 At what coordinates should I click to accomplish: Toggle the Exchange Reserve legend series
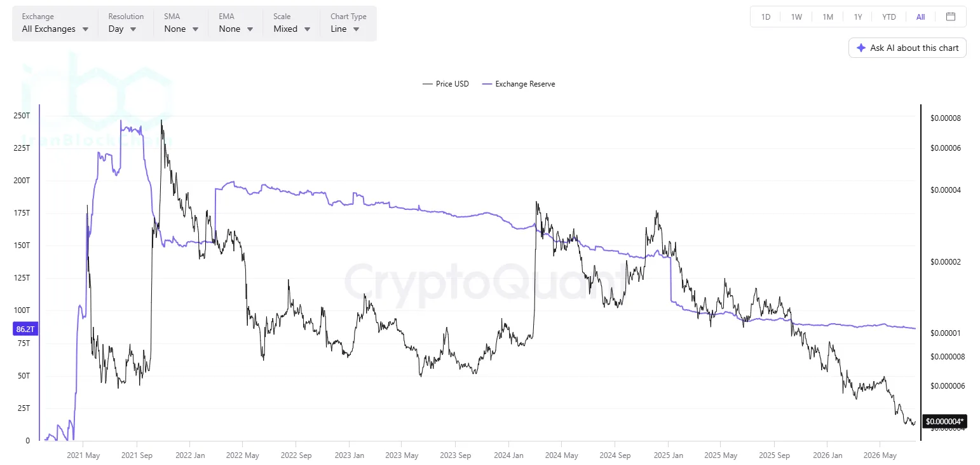pos(519,84)
